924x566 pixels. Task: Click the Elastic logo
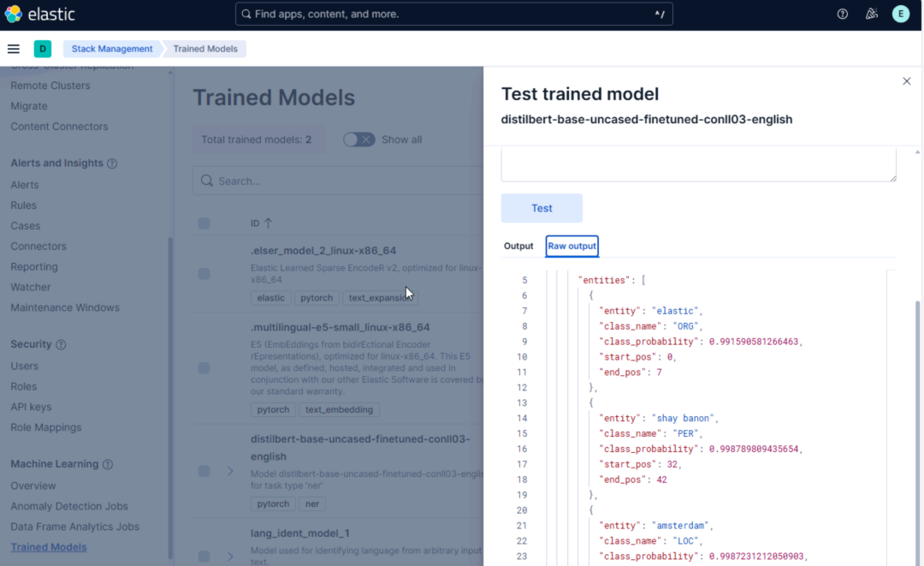[40, 15]
